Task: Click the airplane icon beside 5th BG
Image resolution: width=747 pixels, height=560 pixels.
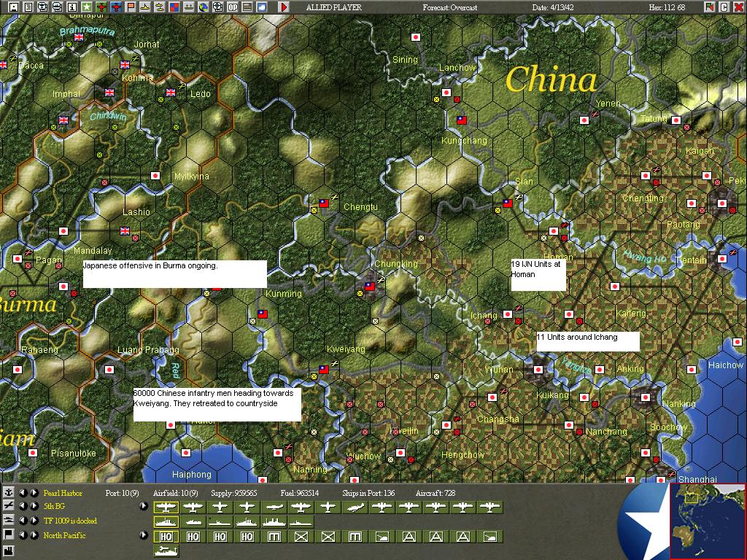Action: pos(8,506)
